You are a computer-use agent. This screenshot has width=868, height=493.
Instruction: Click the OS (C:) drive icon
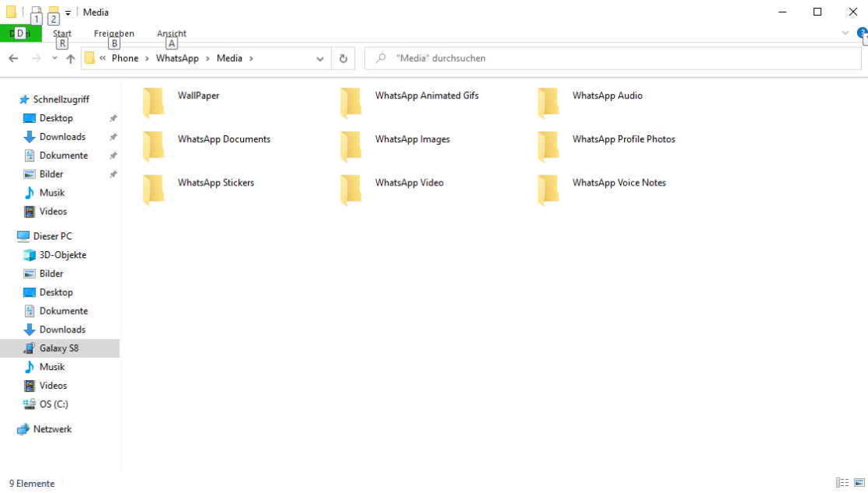click(x=30, y=404)
